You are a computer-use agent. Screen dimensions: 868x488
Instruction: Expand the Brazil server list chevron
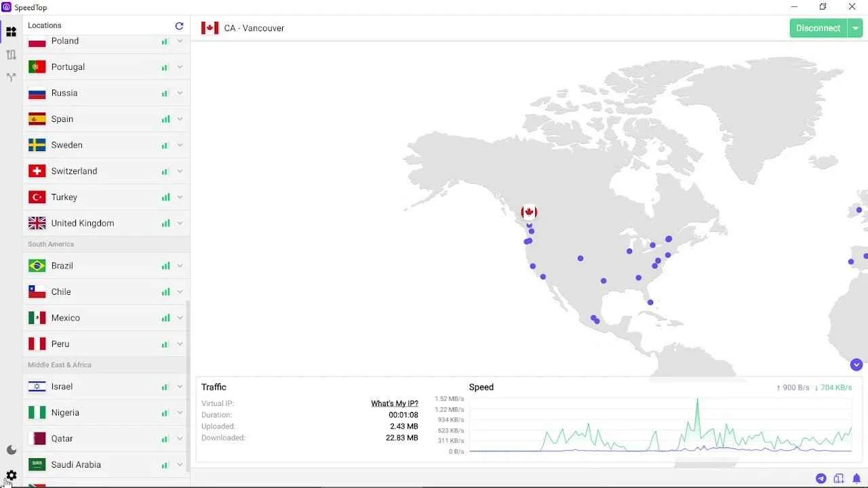coord(180,266)
